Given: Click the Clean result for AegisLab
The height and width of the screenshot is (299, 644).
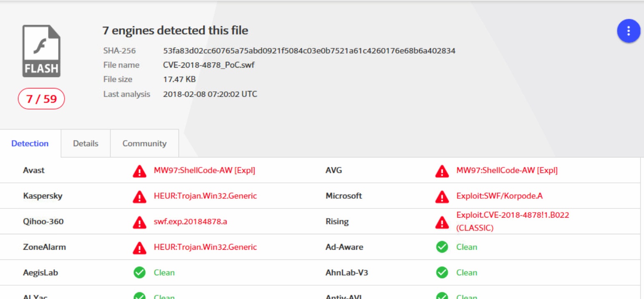Looking at the screenshot, I should 164,272.
